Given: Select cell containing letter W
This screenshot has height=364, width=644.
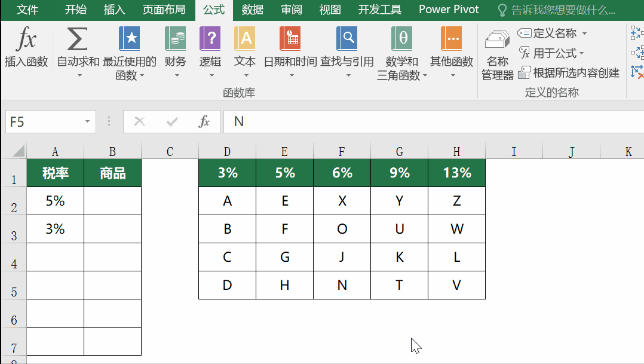Looking at the screenshot, I should [x=456, y=229].
